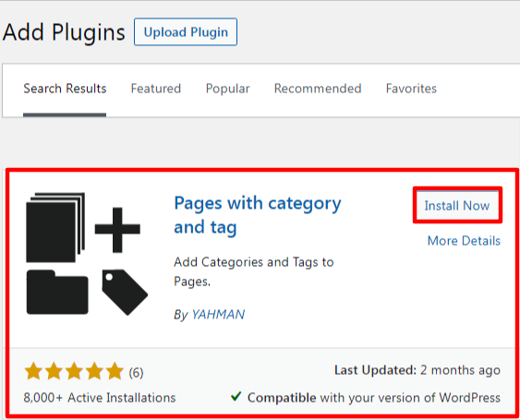Click the third rating star

[x=74, y=371]
